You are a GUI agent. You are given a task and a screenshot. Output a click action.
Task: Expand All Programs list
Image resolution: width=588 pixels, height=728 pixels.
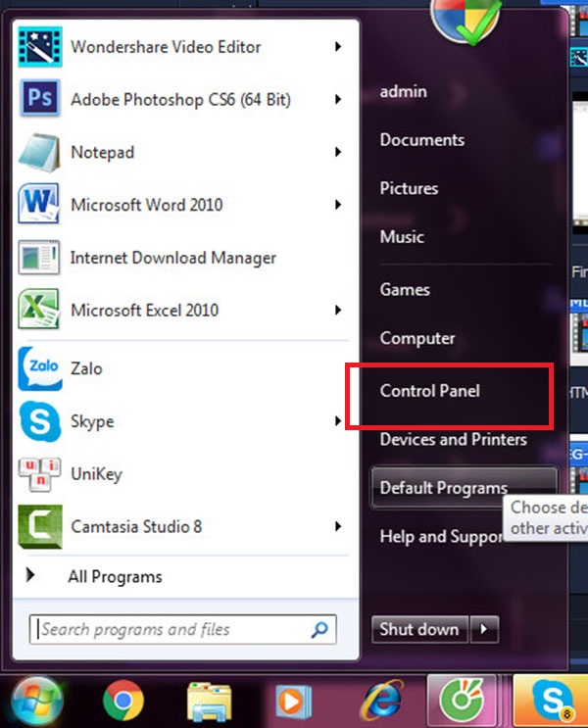(x=115, y=576)
